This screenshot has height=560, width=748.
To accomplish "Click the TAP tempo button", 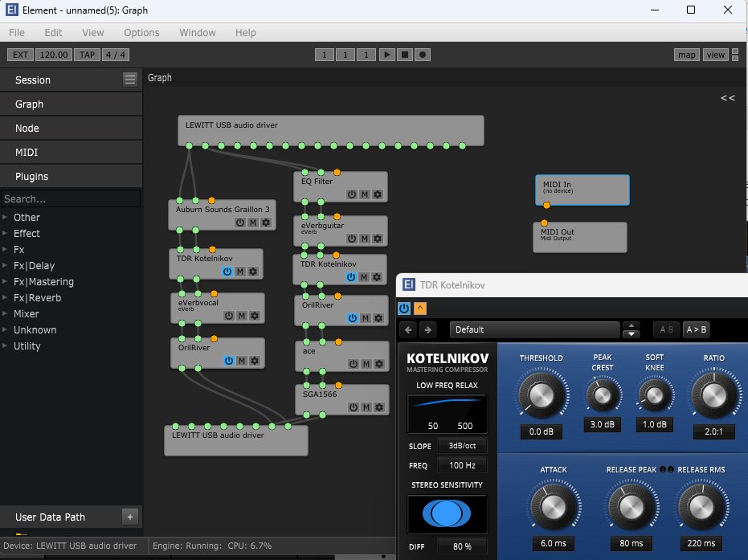I will click(88, 55).
